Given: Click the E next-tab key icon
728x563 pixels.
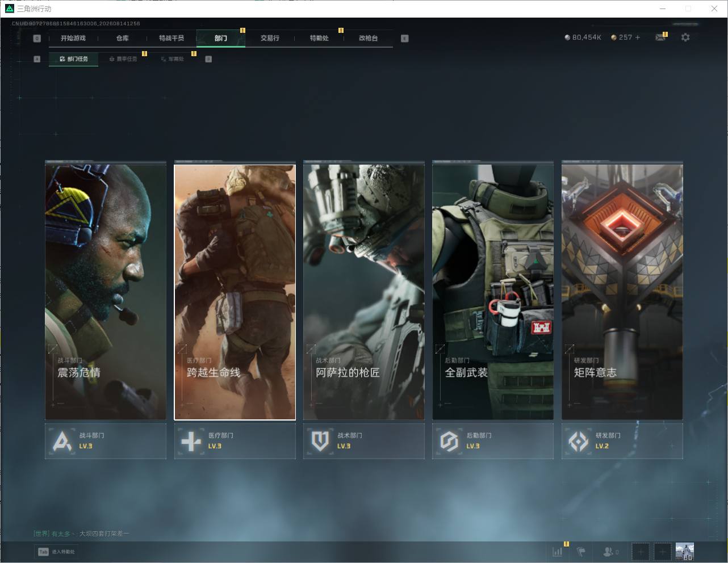Looking at the screenshot, I should pos(404,39).
